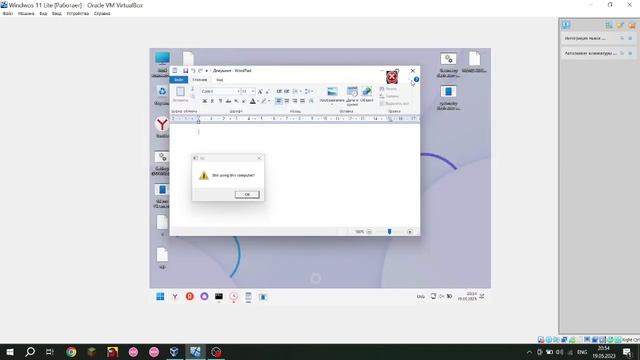640x360 pixels.
Task: Center the text in WordPad
Action: coord(287,101)
